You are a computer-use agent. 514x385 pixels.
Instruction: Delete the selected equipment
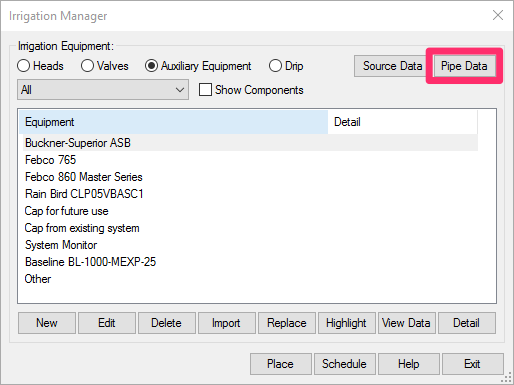(167, 323)
